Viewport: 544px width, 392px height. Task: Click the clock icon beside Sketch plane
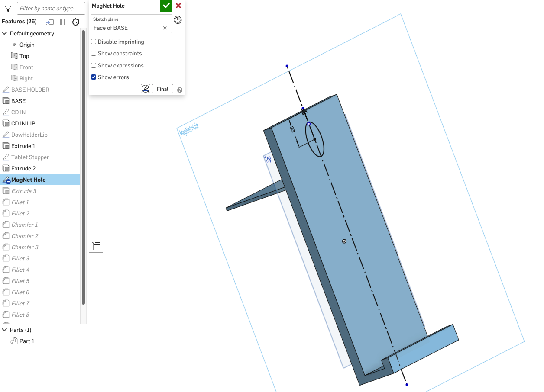[x=178, y=20]
